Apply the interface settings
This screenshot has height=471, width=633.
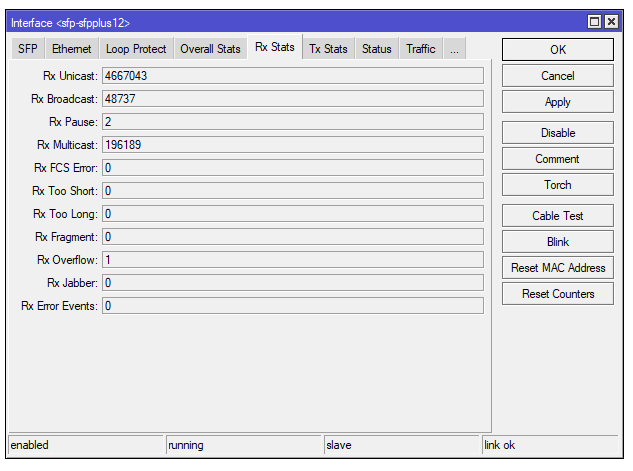pos(558,102)
